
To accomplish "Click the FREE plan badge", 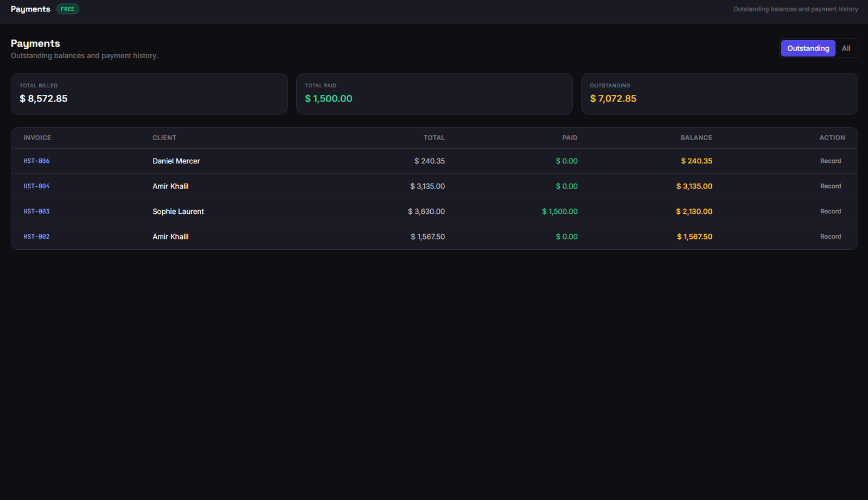I will [x=68, y=9].
